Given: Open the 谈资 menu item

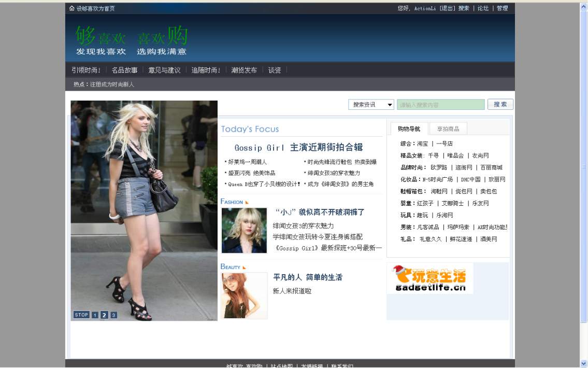Looking at the screenshot, I should pyautogui.click(x=275, y=70).
